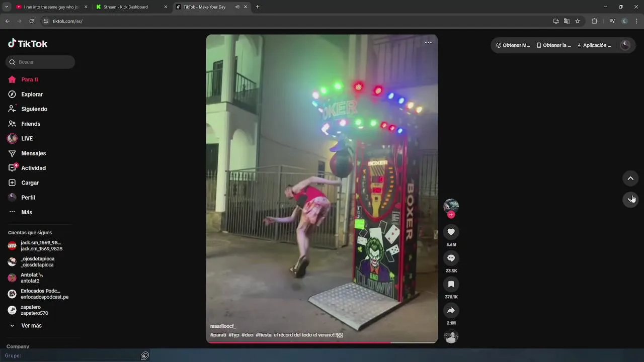
Task: Open Mensajes inbox
Action: point(27,153)
